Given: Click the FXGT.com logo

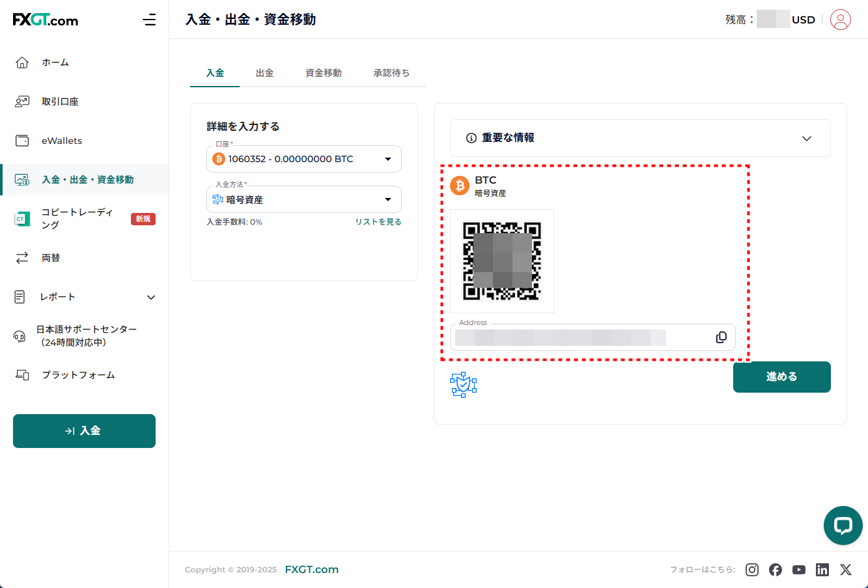Looking at the screenshot, I should pyautogui.click(x=46, y=20).
